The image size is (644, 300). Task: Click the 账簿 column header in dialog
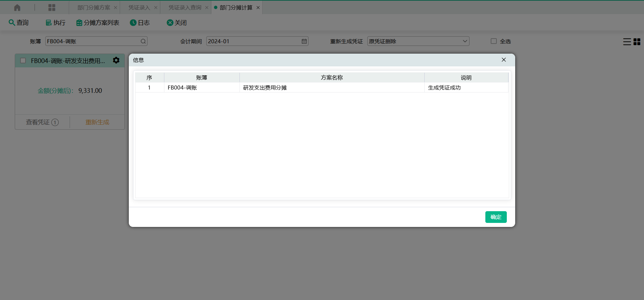202,77
